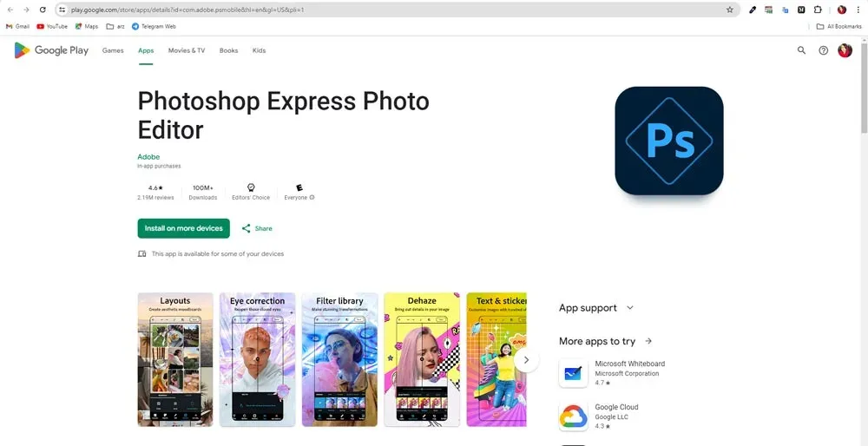This screenshot has width=868, height=446.
Task: Open the Layouts screenshot
Action: [x=175, y=359]
